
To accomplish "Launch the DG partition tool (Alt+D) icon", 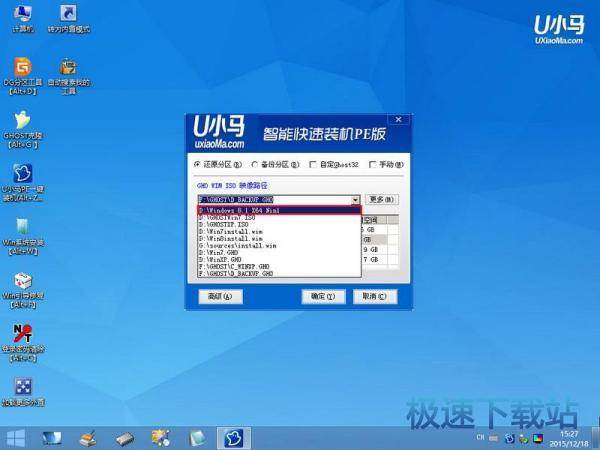I will click(x=23, y=76).
